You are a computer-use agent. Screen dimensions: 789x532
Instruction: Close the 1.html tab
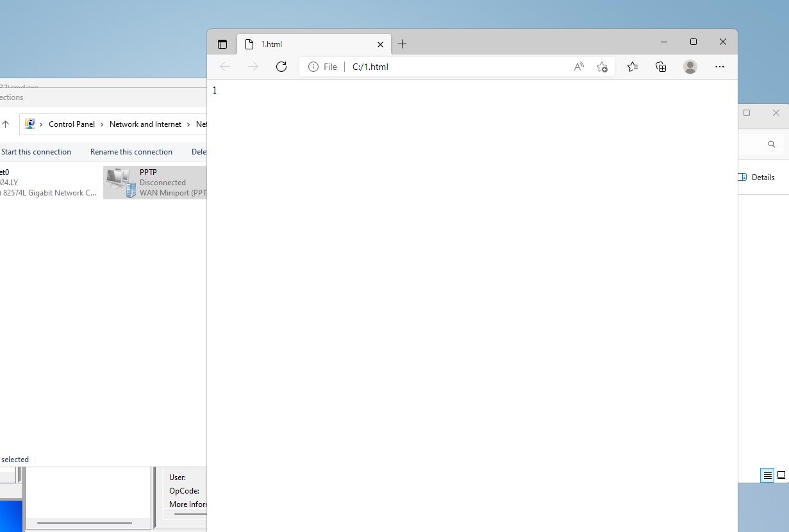click(380, 44)
